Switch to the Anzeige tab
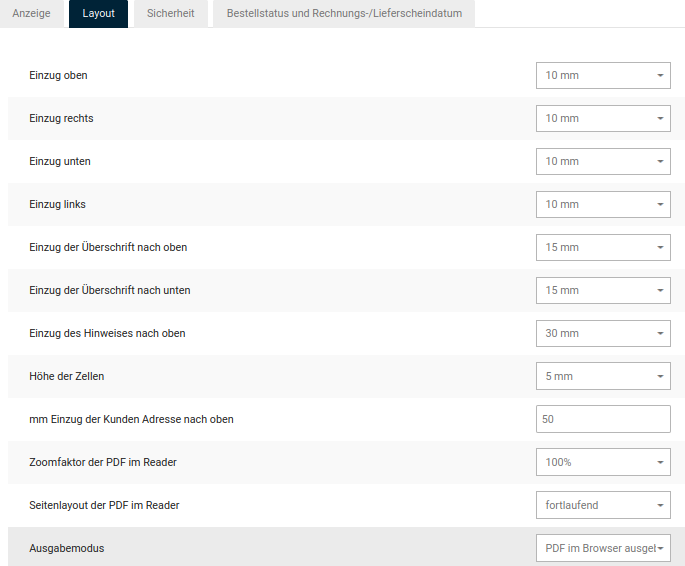685x566 pixels. (31, 14)
